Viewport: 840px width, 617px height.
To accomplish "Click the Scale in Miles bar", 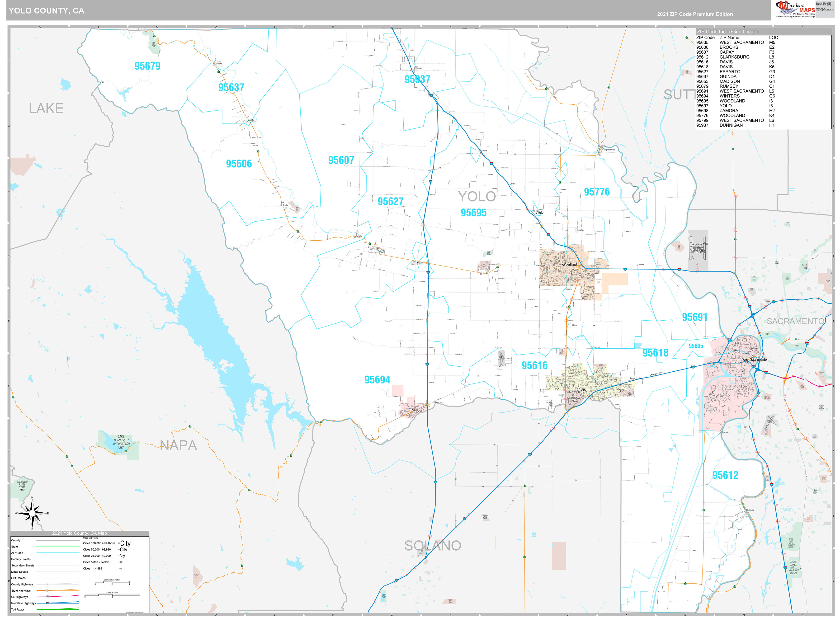I will 112,595.
